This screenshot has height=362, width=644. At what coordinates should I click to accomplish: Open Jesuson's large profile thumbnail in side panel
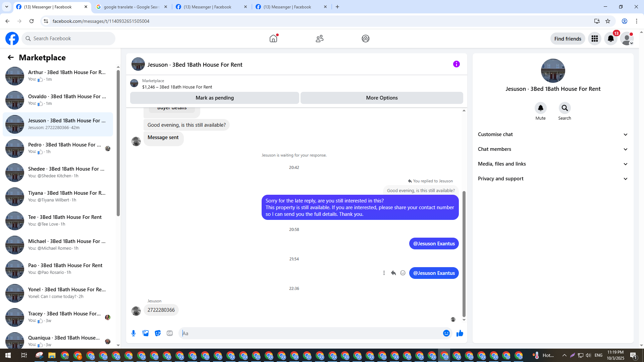pyautogui.click(x=553, y=71)
